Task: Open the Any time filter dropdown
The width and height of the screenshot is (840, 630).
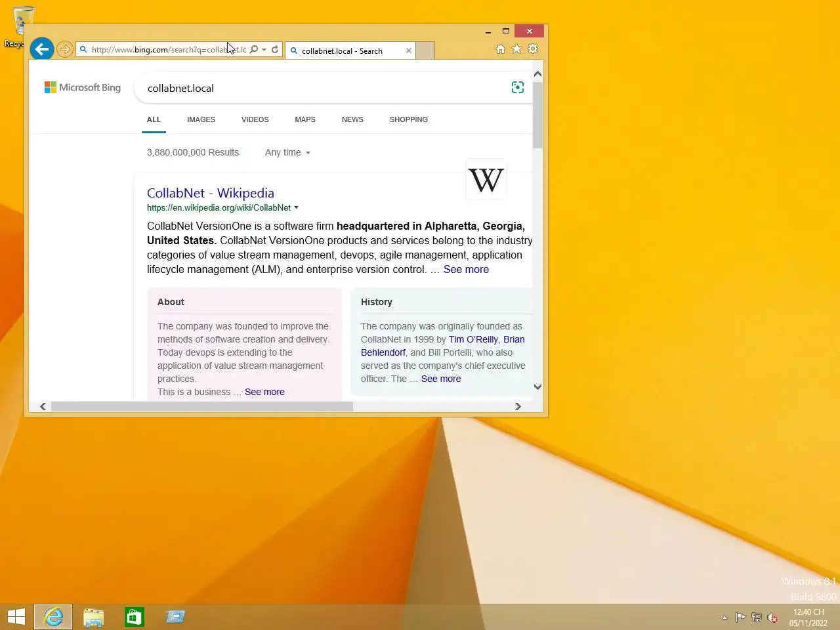Action: (287, 152)
